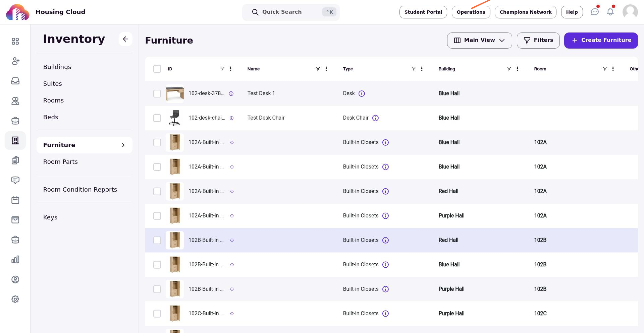Select the Red Hall 102B row checkbox
Viewport: 644px width, 333px height.
pyautogui.click(x=157, y=240)
